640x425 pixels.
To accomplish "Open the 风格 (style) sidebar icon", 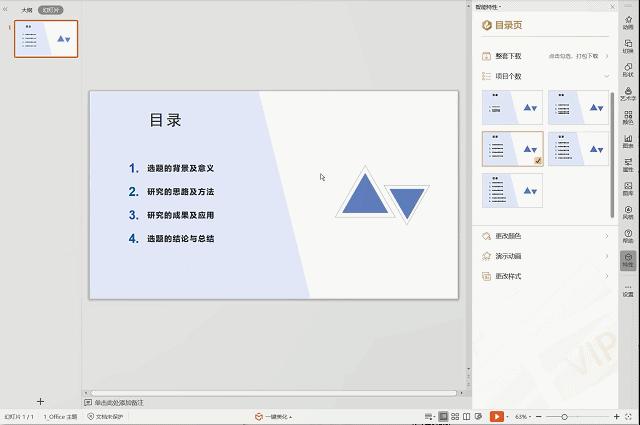I will [628, 212].
